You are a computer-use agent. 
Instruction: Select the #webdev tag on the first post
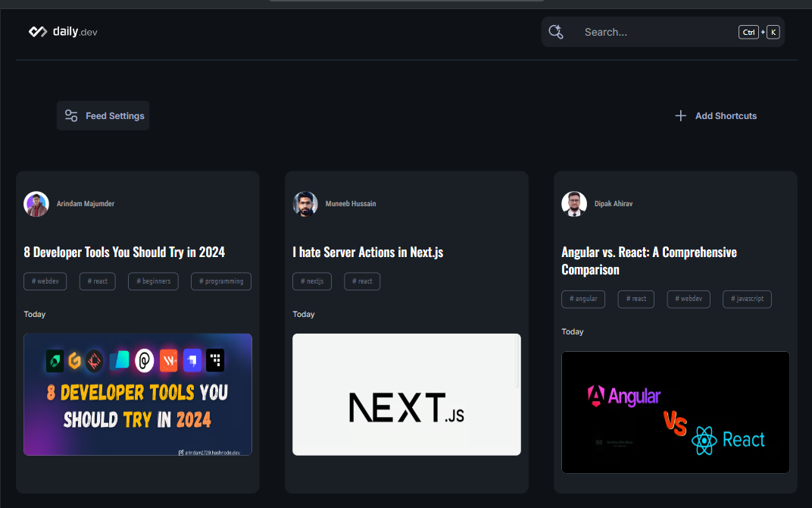[45, 281]
